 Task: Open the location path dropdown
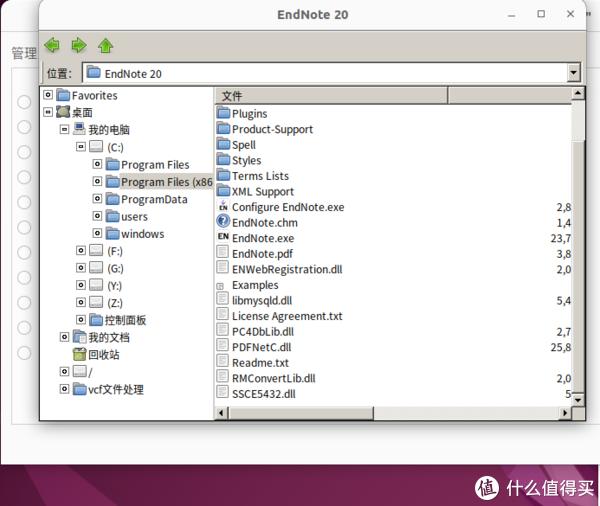click(573, 73)
